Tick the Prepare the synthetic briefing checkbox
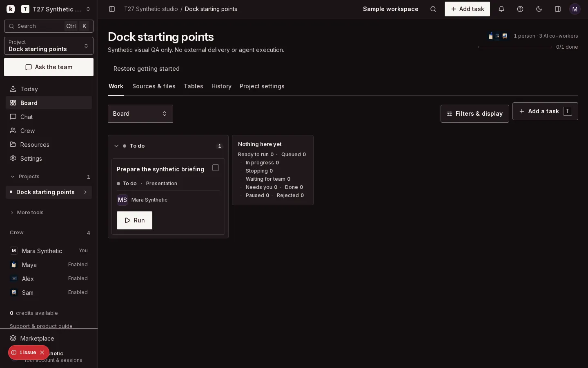The height and width of the screenshot is (368, 588). 216,168
